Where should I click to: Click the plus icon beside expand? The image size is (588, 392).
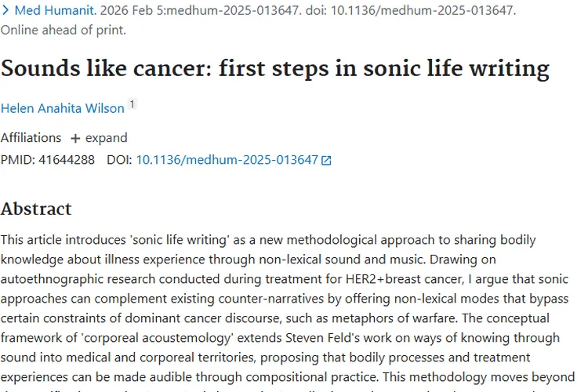[x=75, y=138]
